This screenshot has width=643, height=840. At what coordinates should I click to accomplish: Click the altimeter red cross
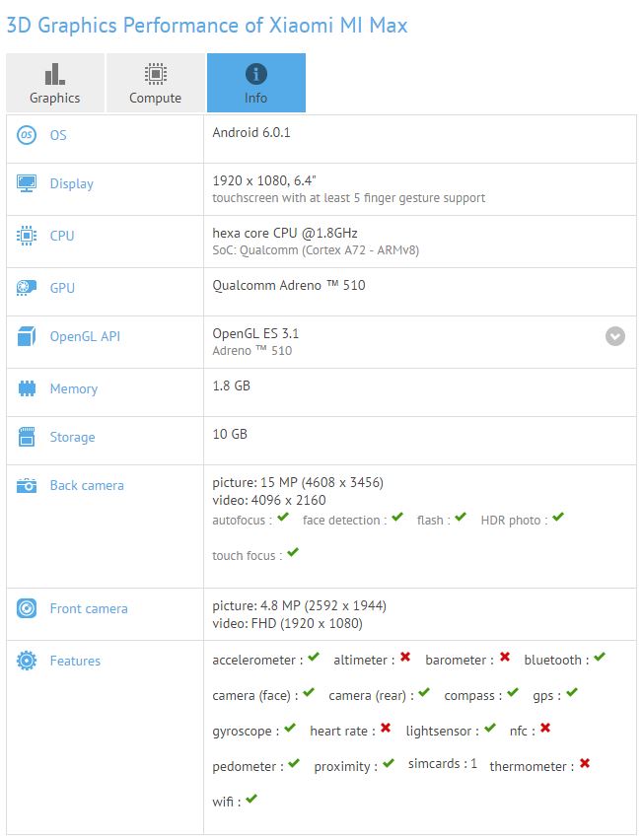click(x=405, y=657)
